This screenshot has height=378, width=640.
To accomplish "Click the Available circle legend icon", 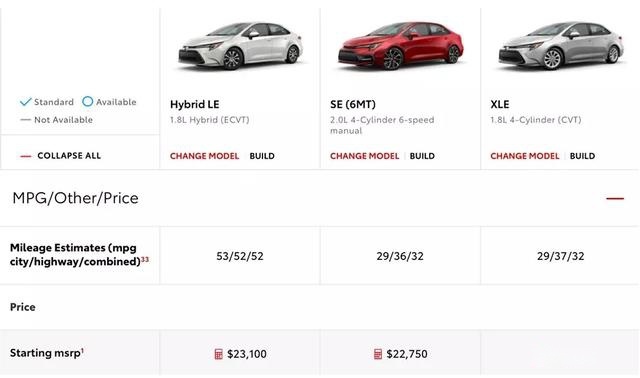I will click(87, 101).
